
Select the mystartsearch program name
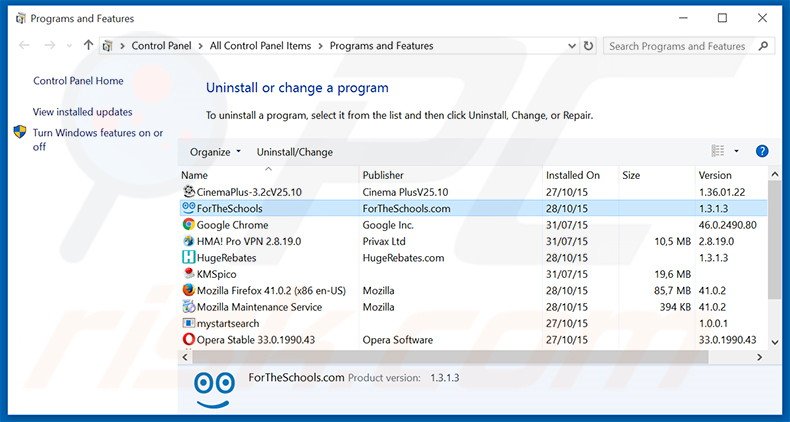228,323
